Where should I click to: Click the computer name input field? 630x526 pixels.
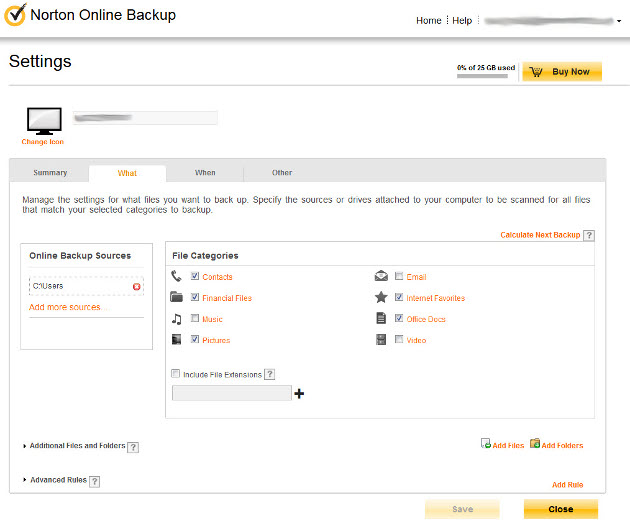point(145,118)
